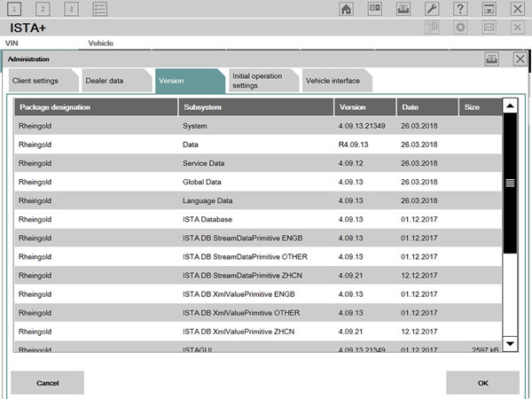Open the Dealer data tab
The image size is (532, 399).
(105, 81)
